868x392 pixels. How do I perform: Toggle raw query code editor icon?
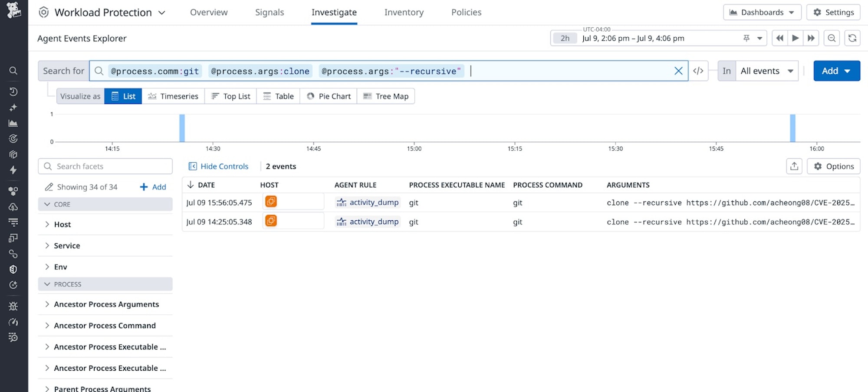(x=698, y=71)
